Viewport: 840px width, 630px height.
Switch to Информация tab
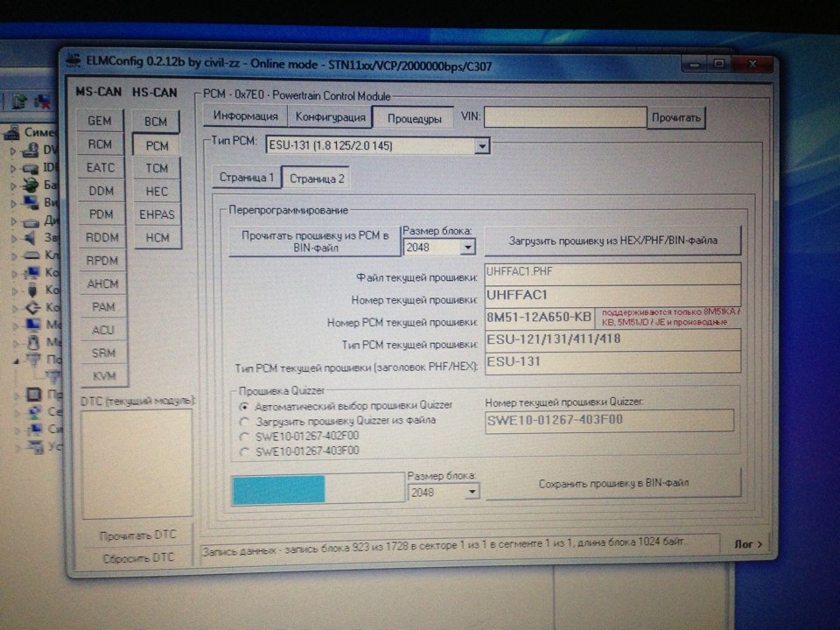pos(245,115)
